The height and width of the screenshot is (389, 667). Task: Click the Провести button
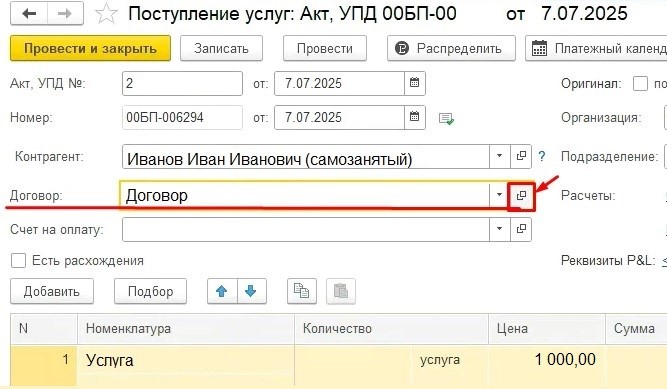pyautogui.click(x=325, y=48)
